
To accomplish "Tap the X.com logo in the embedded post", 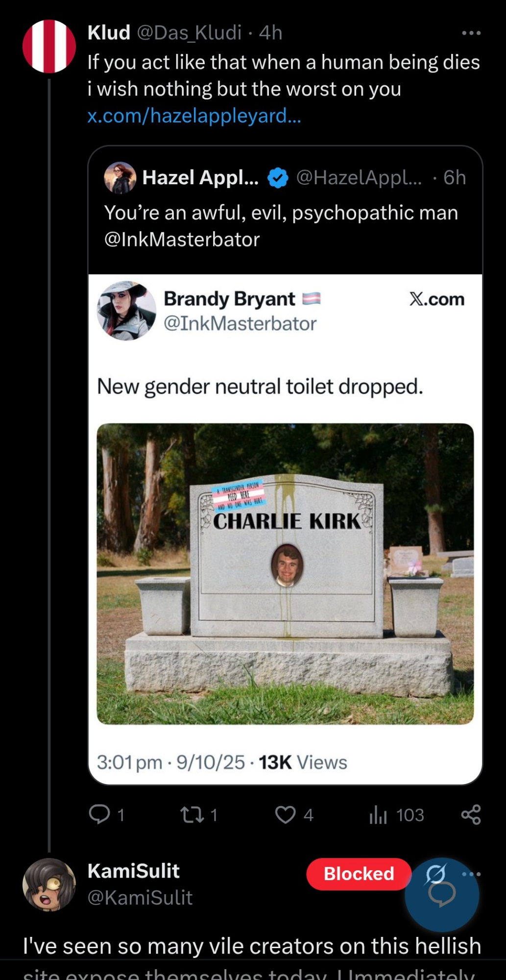I will coord(436,299).
